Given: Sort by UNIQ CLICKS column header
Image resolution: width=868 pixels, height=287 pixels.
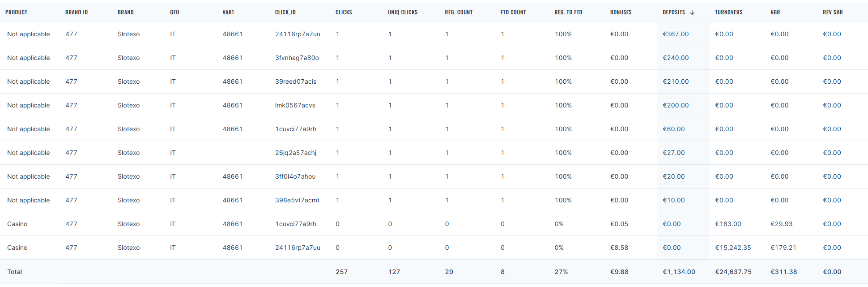Looking at the screenshot, I should coord(403,13).
